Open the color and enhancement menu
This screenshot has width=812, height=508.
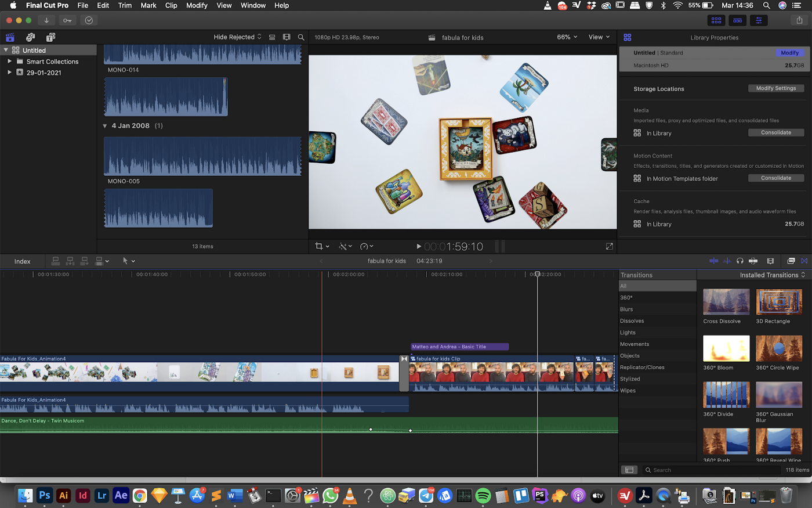pos(346,246)
